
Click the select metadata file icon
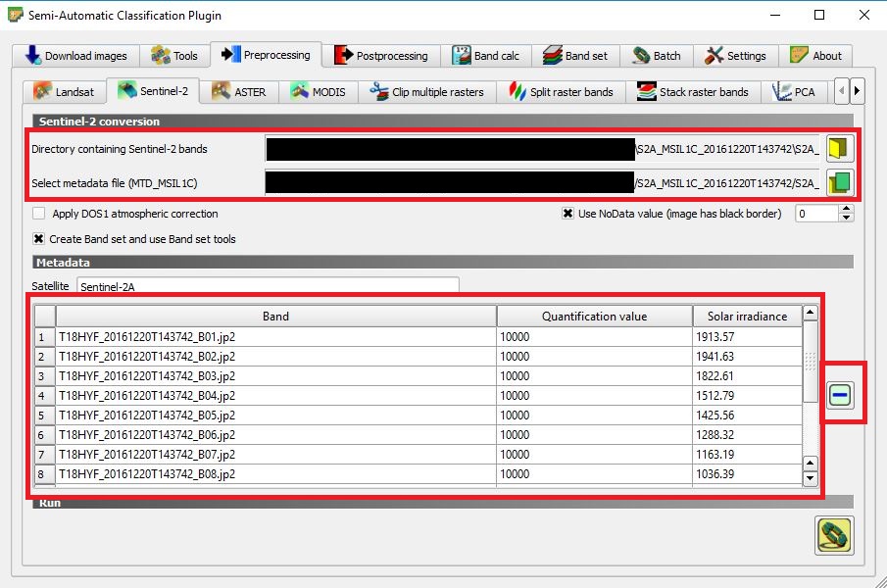tap(839, 182)
